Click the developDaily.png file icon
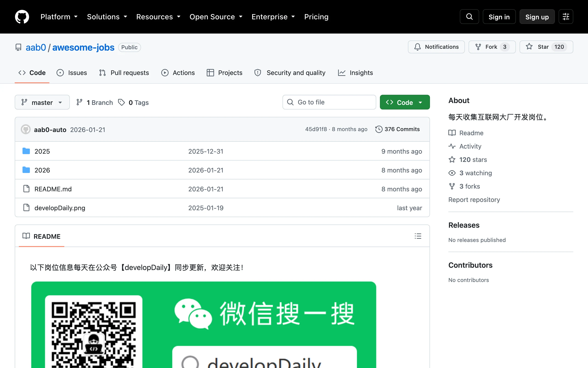Screen dimensions: 588x368 (26, 208)
